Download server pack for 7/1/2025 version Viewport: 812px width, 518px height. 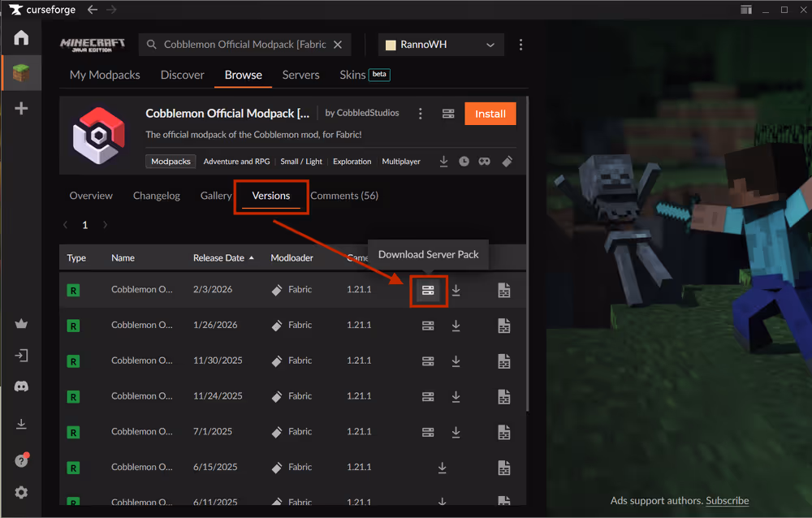(x=428, y=432)
